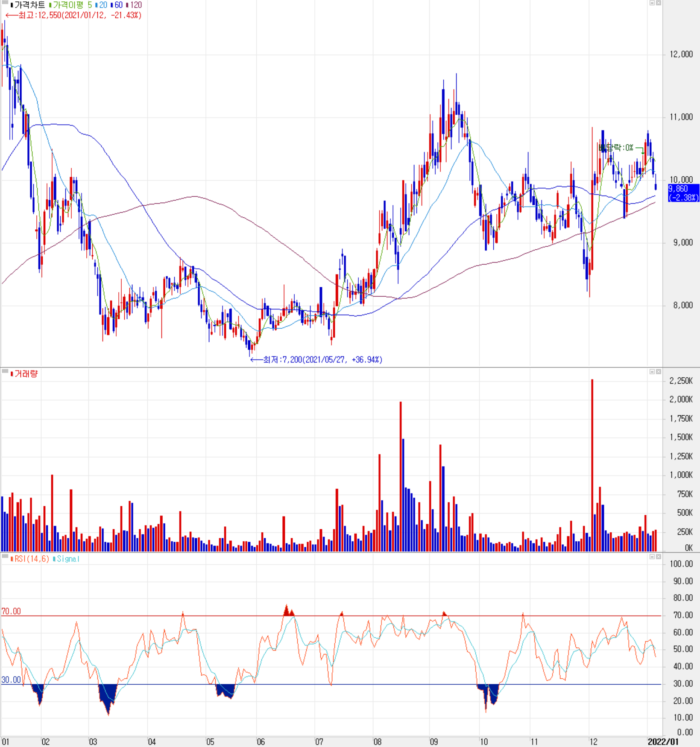
Task: Click the 09 month axis label
Action: (x=433, y=742)
